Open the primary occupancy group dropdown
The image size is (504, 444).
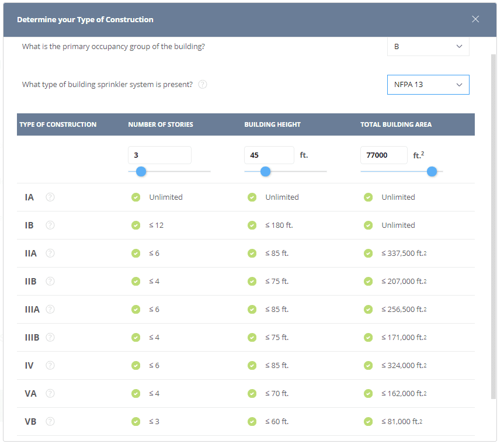point(428,47)
